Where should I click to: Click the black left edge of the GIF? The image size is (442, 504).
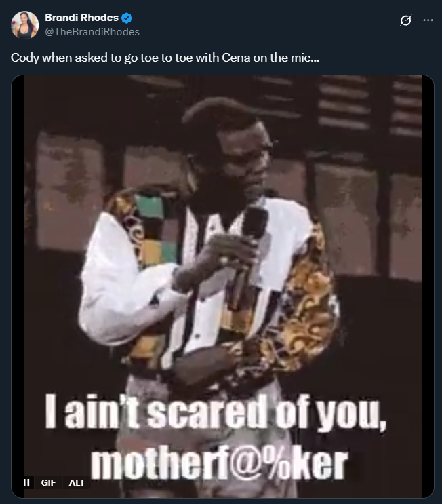18,286
